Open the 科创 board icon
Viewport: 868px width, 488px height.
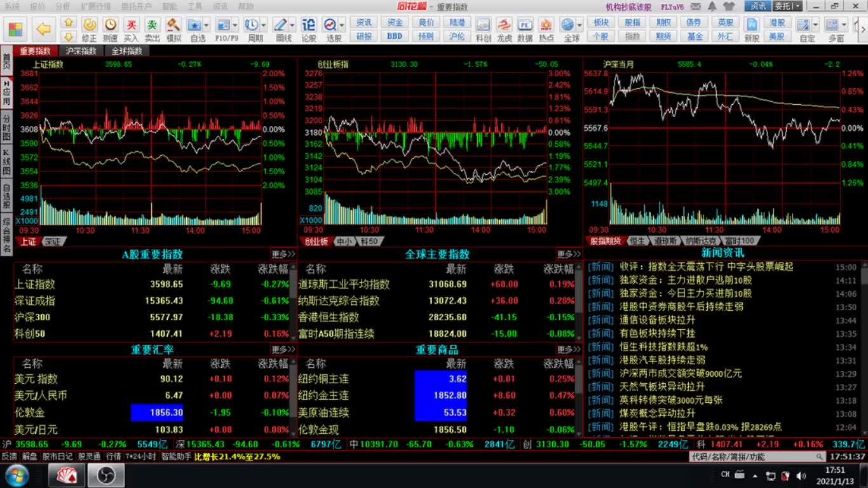484,29
